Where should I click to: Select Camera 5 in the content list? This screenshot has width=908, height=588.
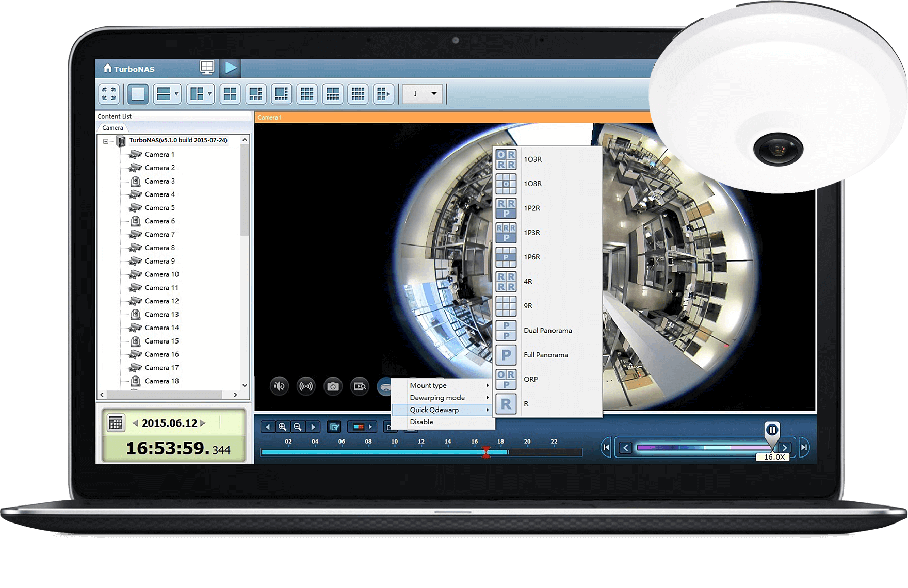tap(159, 208)
